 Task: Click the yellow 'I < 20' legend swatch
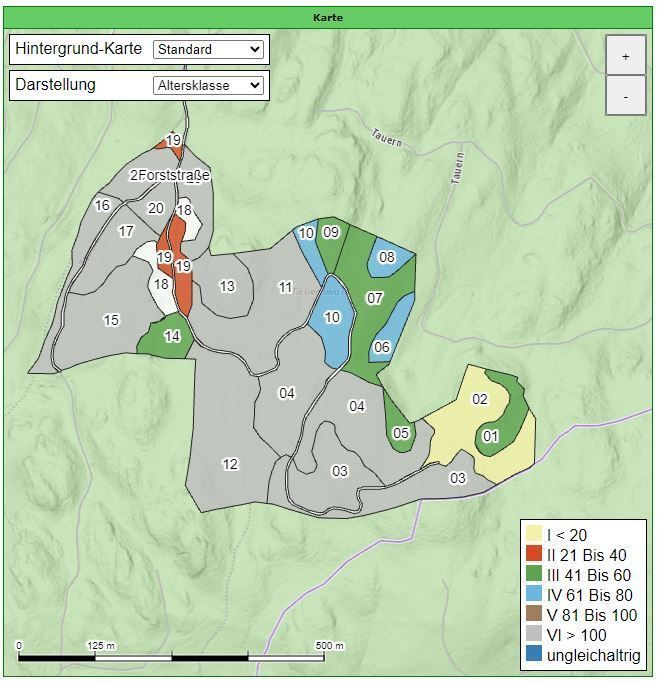[x=535, y=535]
